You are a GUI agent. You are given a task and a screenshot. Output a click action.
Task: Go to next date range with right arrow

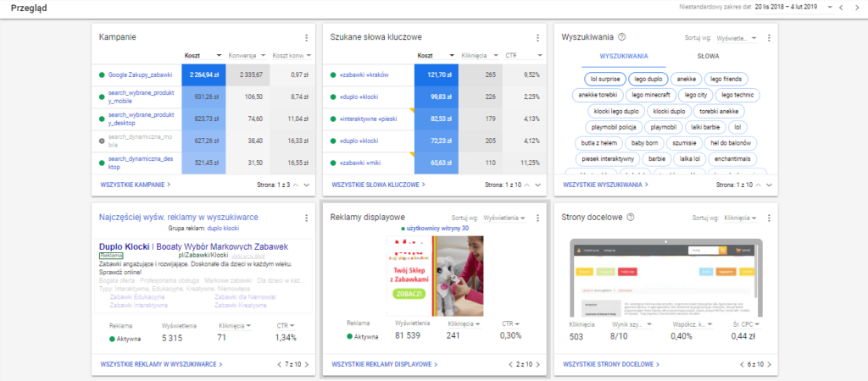[855, 8]
